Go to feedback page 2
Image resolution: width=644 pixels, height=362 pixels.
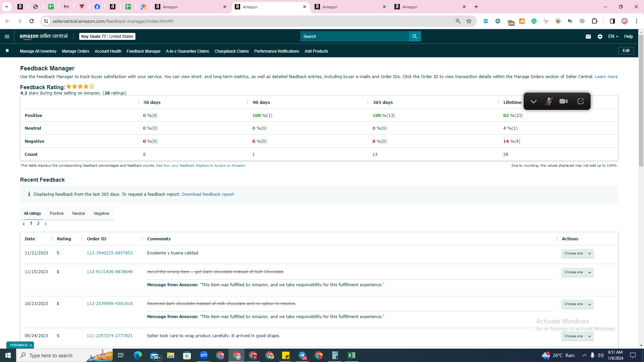[x=38, y=224]
